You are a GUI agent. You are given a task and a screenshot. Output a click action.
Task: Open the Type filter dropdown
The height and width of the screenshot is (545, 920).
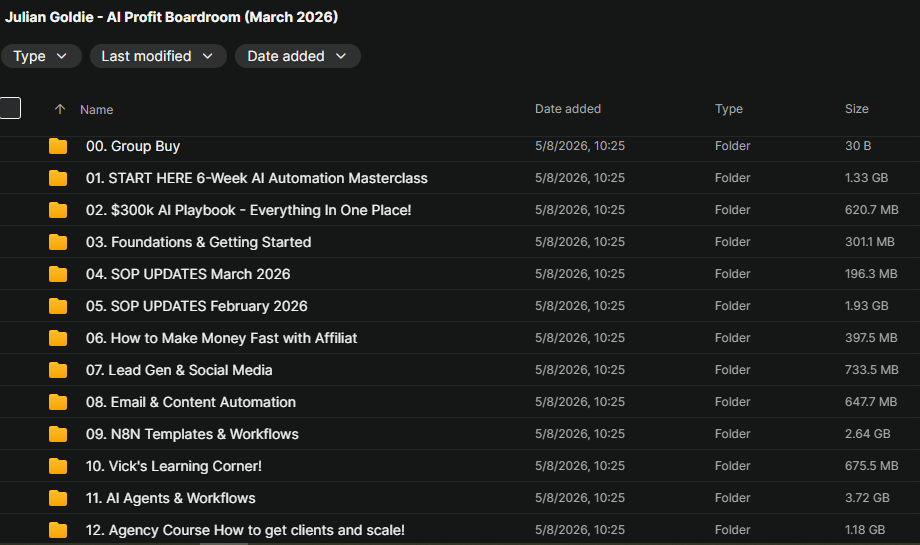(x=40, y=56)
